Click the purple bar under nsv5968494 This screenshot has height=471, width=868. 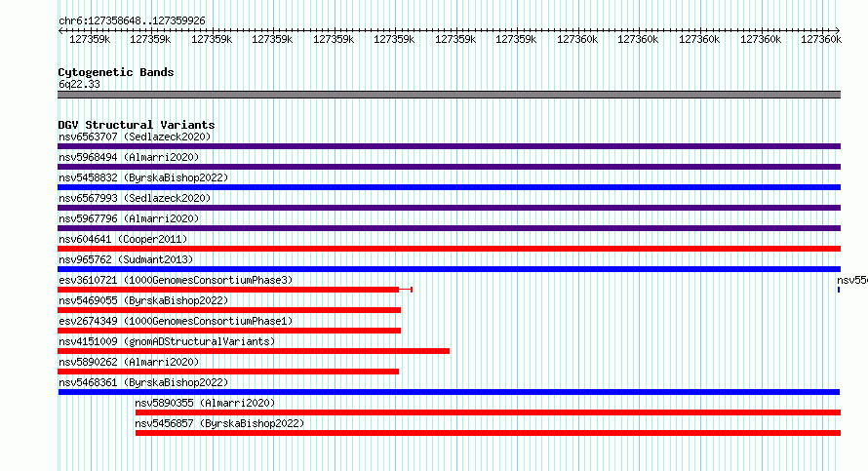tap(449, 167)
